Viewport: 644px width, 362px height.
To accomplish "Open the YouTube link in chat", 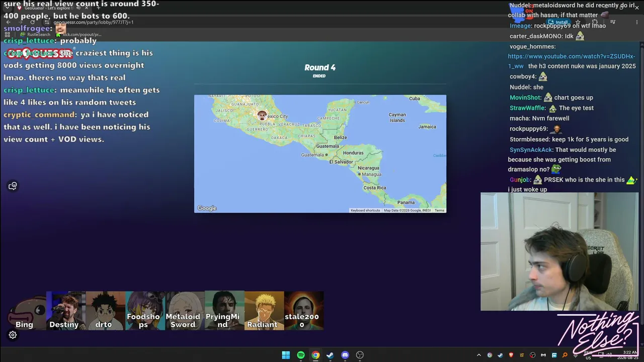I will (x=572, y=61).
